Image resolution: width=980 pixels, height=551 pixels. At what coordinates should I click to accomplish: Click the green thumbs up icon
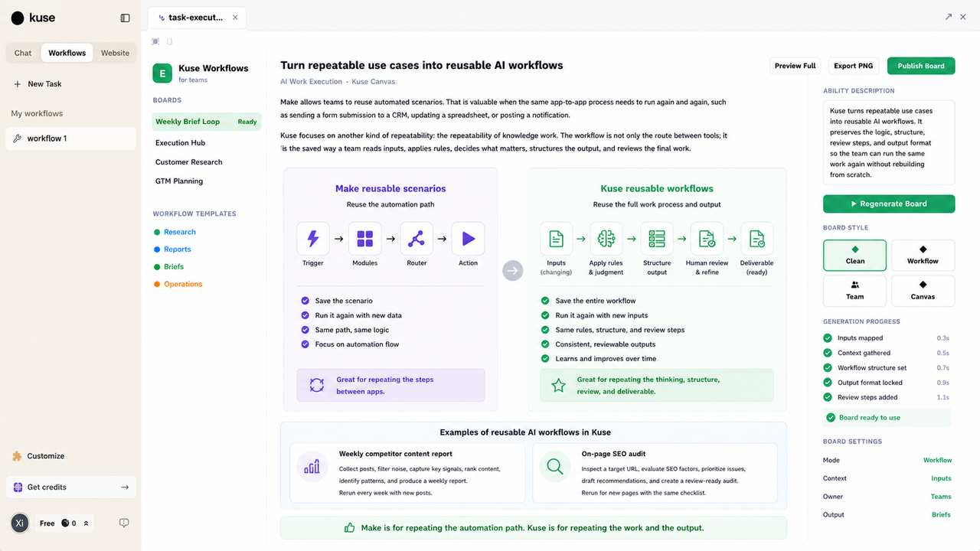click(350, 527)
